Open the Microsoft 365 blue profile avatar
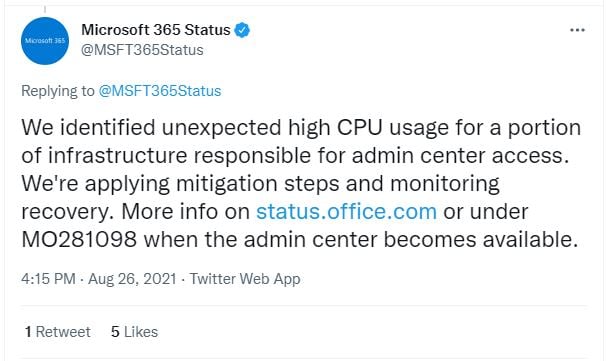 45,41
